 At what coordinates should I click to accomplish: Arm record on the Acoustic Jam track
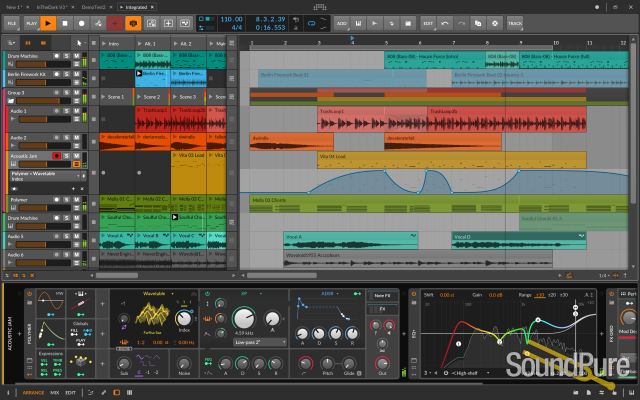coord(56,156)
